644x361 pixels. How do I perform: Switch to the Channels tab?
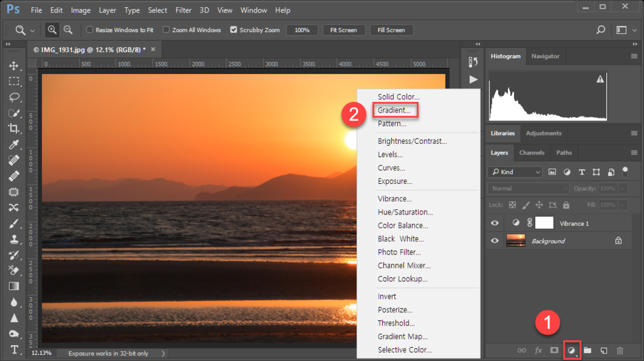click(x=531, y=153)
